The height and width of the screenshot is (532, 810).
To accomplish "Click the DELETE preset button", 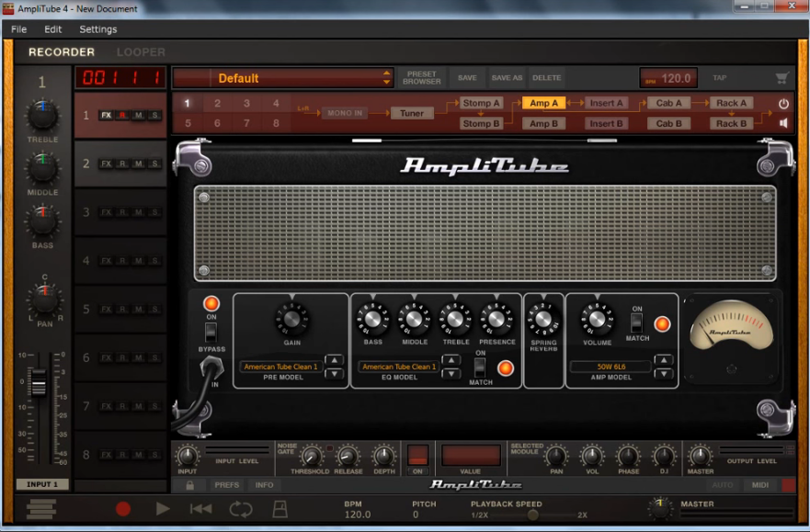I will pyautogui.click(x=546, y=78).
